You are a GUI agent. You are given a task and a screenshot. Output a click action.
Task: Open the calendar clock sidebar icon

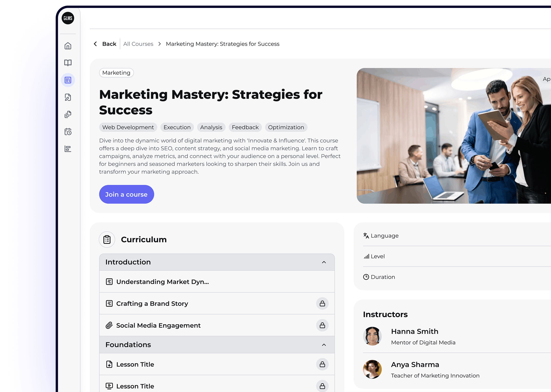coord(68,132)
